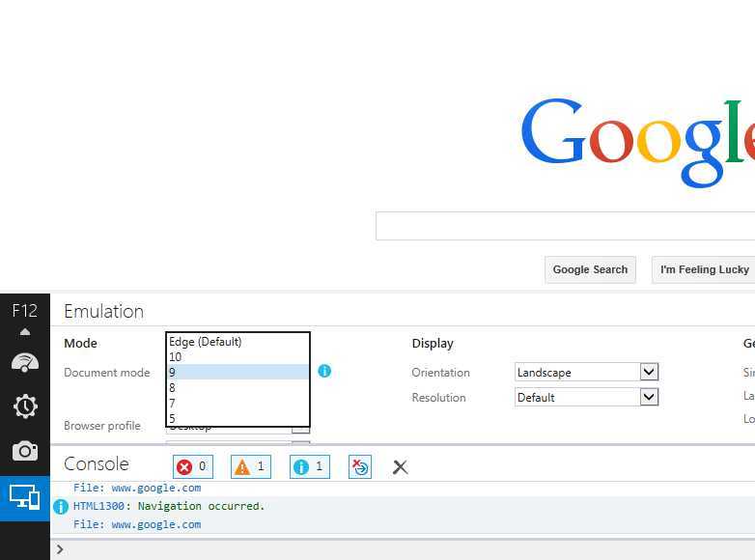Open the Memory camera tool

25,451
